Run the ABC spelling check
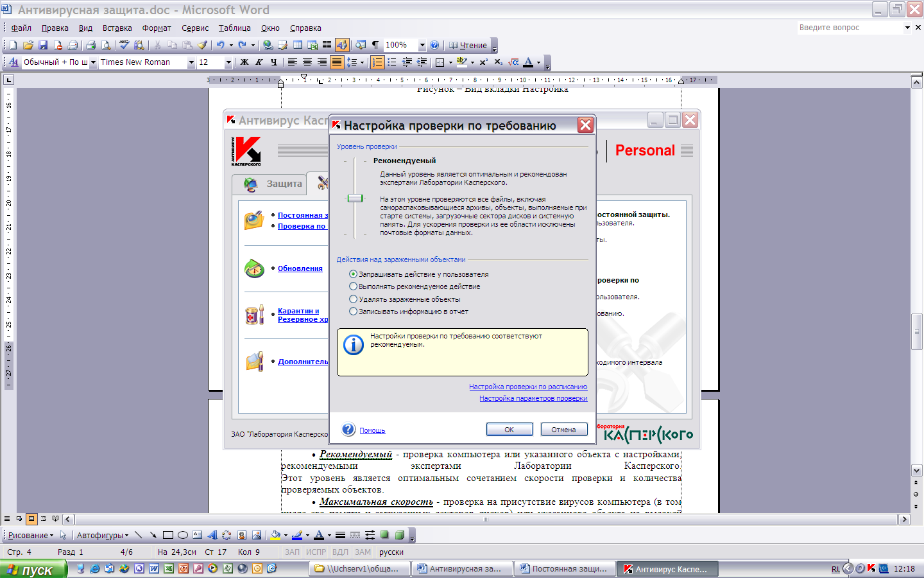Screen dimensions: 924x578 click(x=124, y=45)
